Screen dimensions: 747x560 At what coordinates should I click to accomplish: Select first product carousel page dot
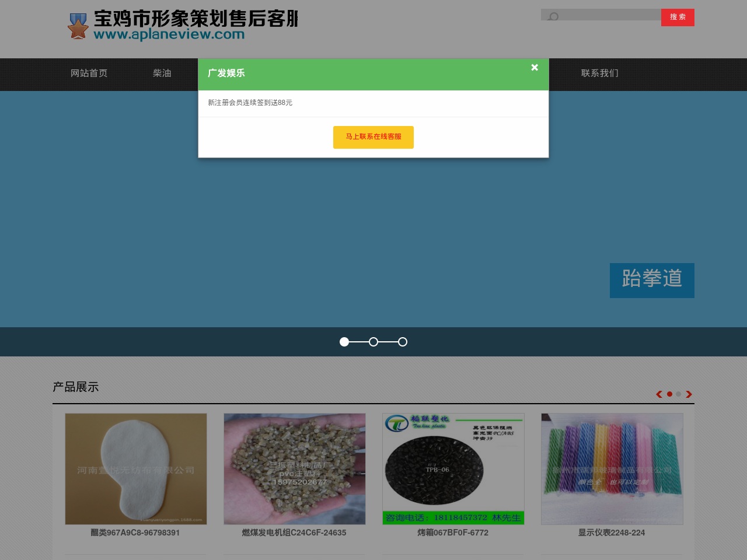pyautogui.click(x=669, y=394)
